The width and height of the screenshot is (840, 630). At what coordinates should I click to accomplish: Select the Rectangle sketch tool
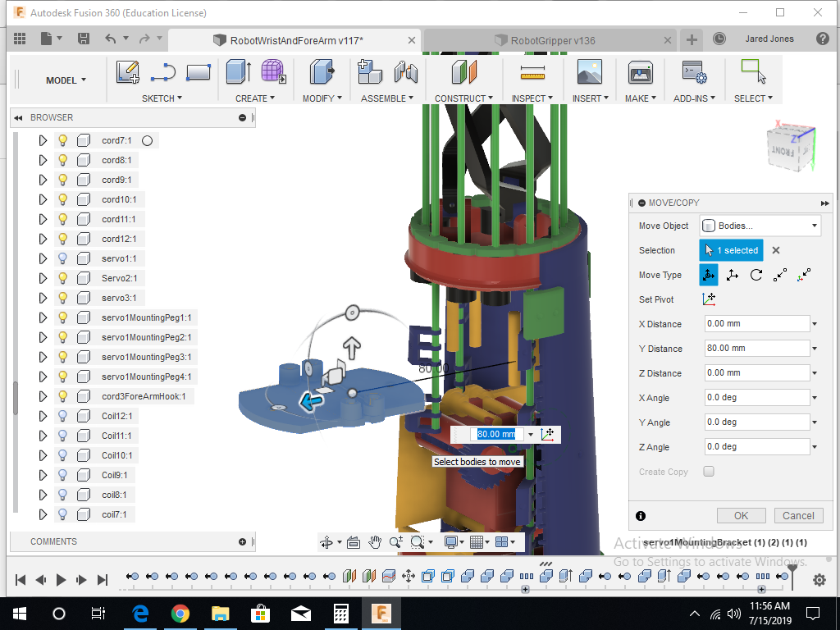(199, 72)
